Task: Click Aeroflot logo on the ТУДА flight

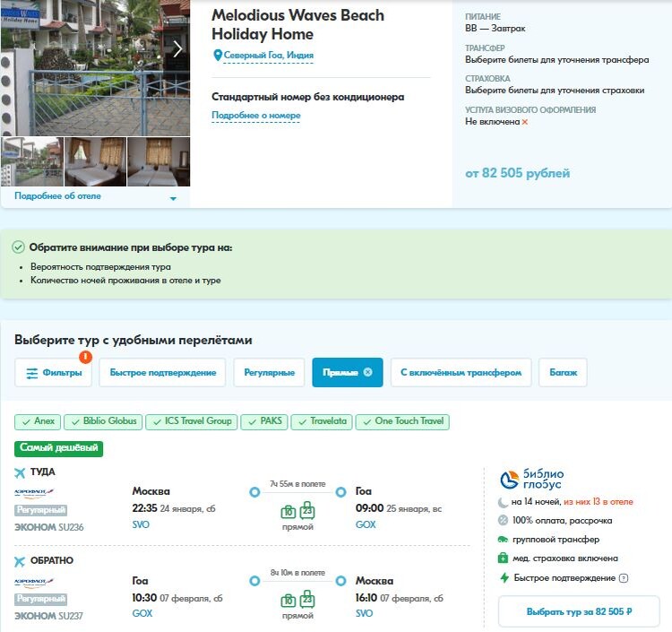Action: [34, 493]
